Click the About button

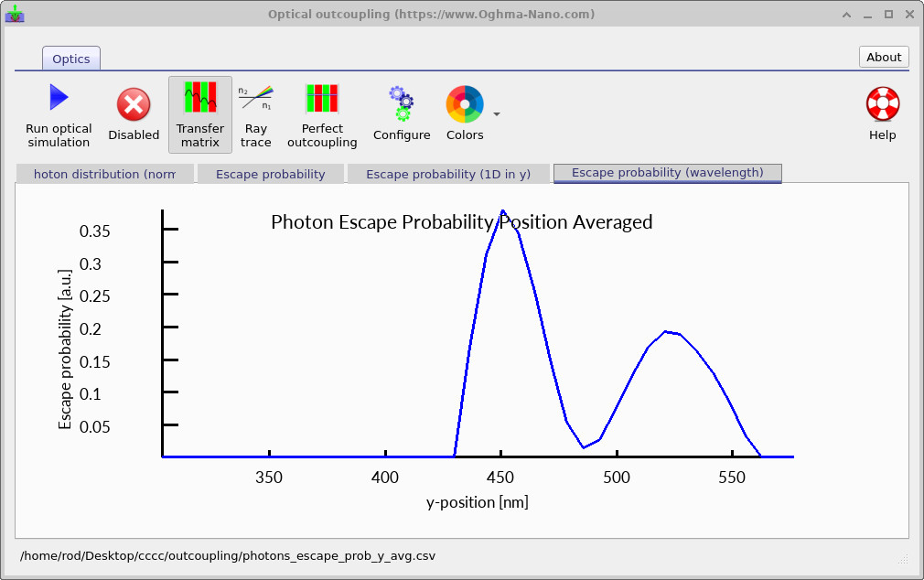[884, 57]
